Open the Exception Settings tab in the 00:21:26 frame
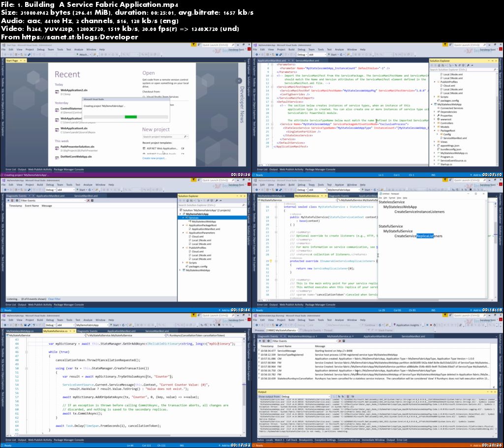Screen dimensions: 504x448 pyautogui.click(x=325, y=440)
